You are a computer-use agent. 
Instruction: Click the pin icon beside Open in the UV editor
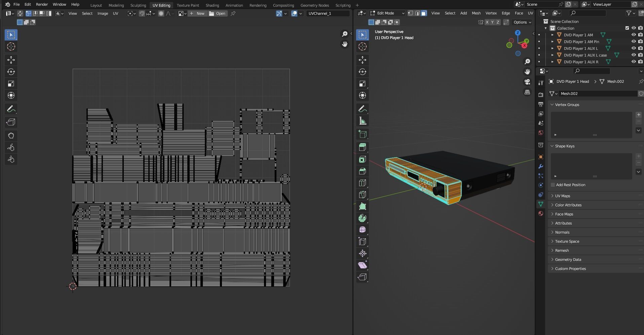click(233, 13)
